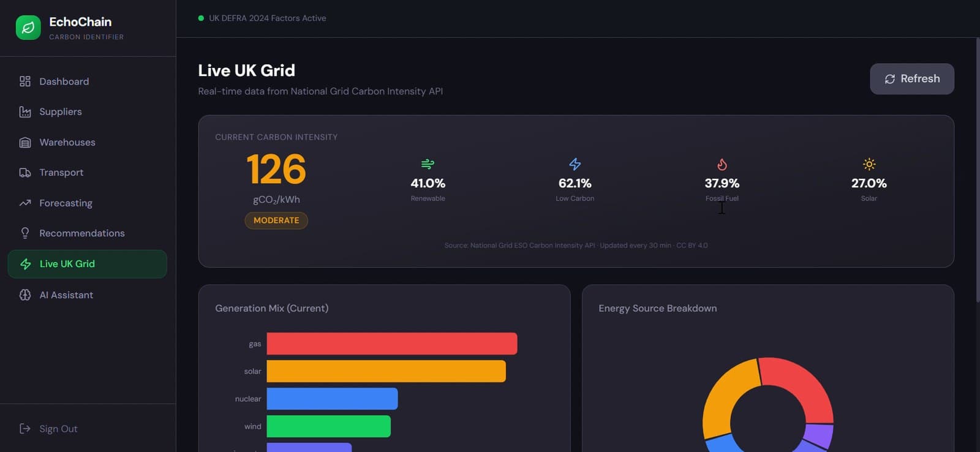
Task: Click the Recommendations lightbulb icon
Action: tap(25, 233)
